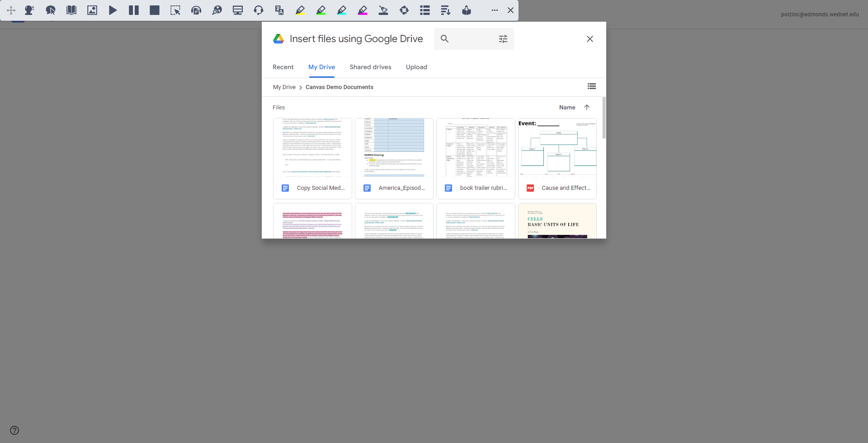This screenshot has width=868, height=443.
Task: Switch to list view layout
Action: (592, 86)
